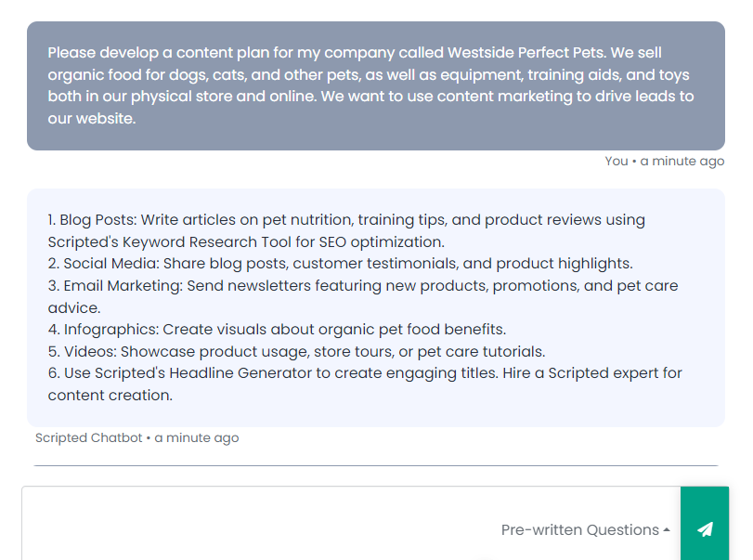Click the 'You • a minute ago' timestamp
This screenshot has width=753, height=560.
coord(664,161)
